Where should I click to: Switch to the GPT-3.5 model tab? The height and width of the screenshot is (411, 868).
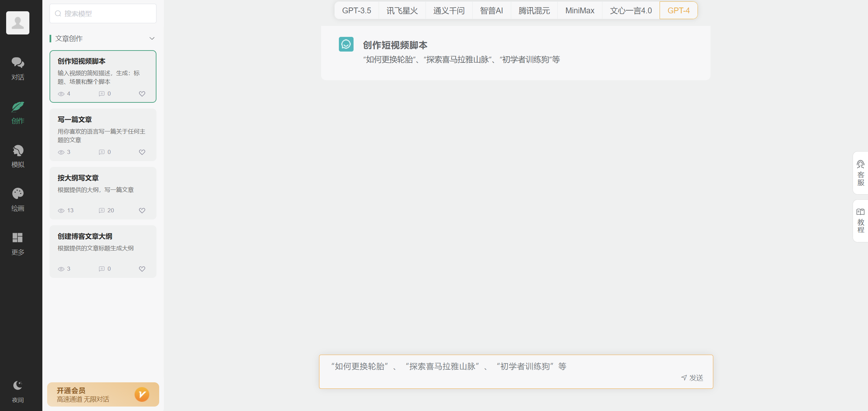(357, 10)
